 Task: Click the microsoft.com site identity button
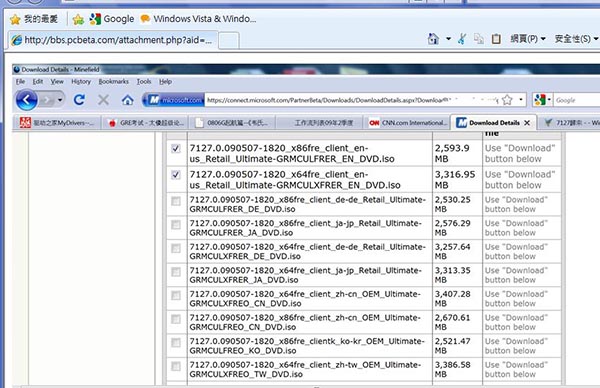click(173, 100)
